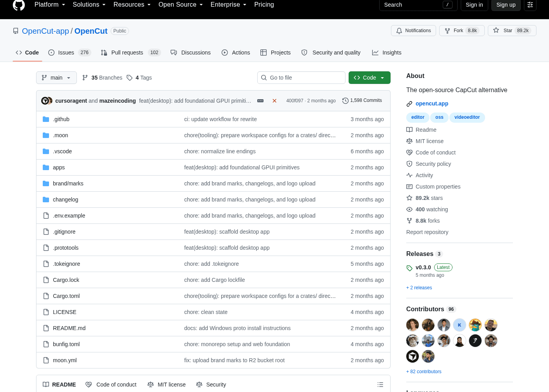The width and height of the screenshot is (549, 392).
Task: Open the opencut.app website link
Action: click(x=432, y=103)
